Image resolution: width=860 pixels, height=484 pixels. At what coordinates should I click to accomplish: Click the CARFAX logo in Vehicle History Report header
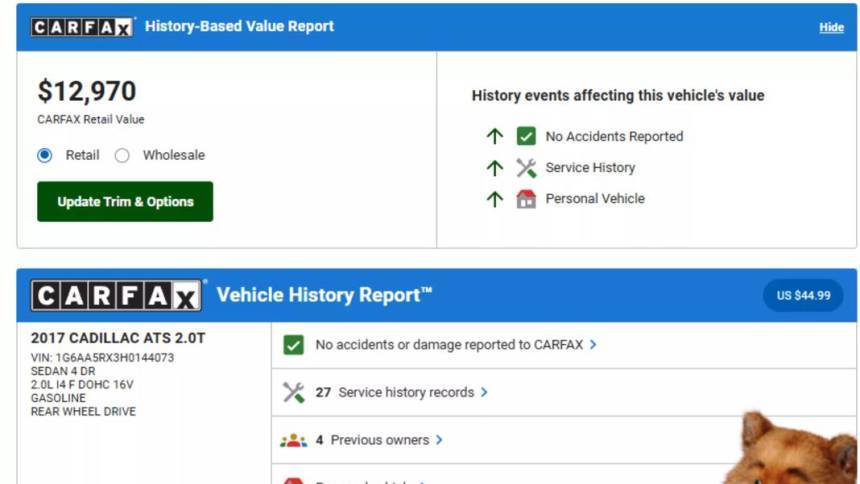click(x=116, y=296)
